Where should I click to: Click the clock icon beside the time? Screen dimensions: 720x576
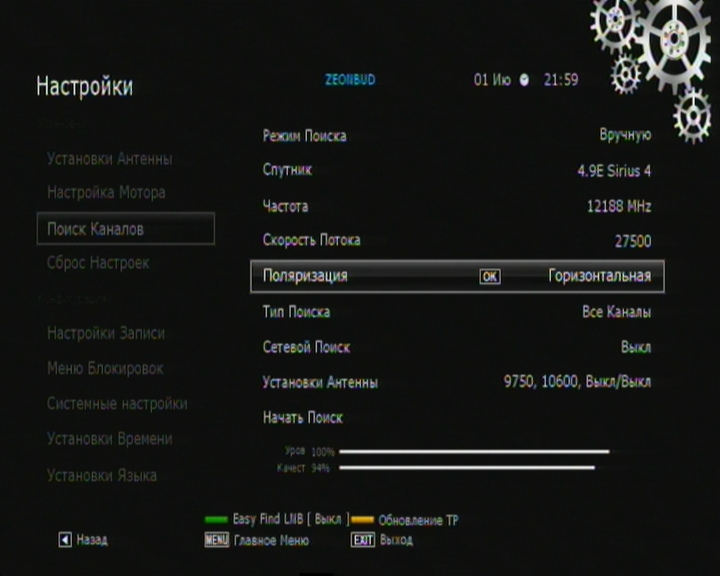(x=524, y=80)
